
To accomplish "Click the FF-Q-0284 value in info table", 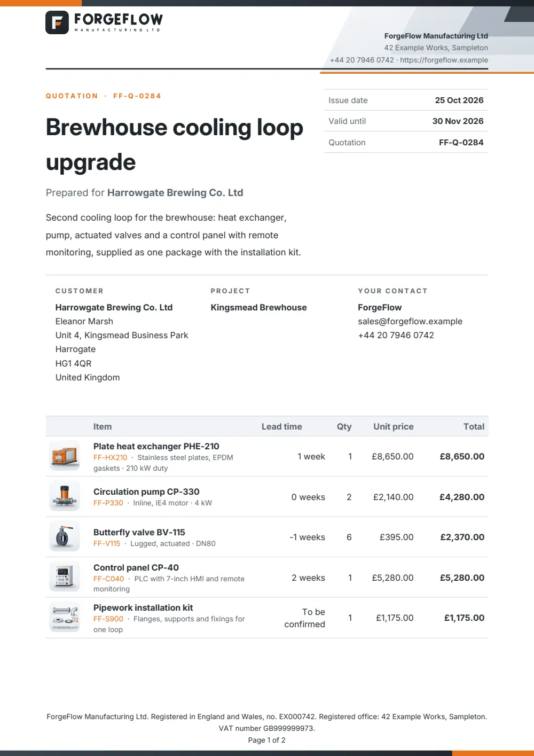I will coord(461,142).
